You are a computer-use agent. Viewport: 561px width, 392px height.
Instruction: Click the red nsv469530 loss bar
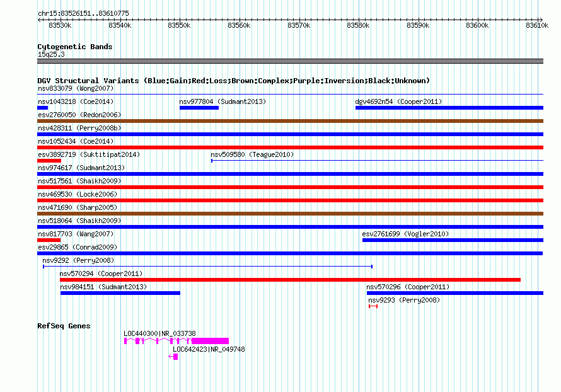[290, 200]
